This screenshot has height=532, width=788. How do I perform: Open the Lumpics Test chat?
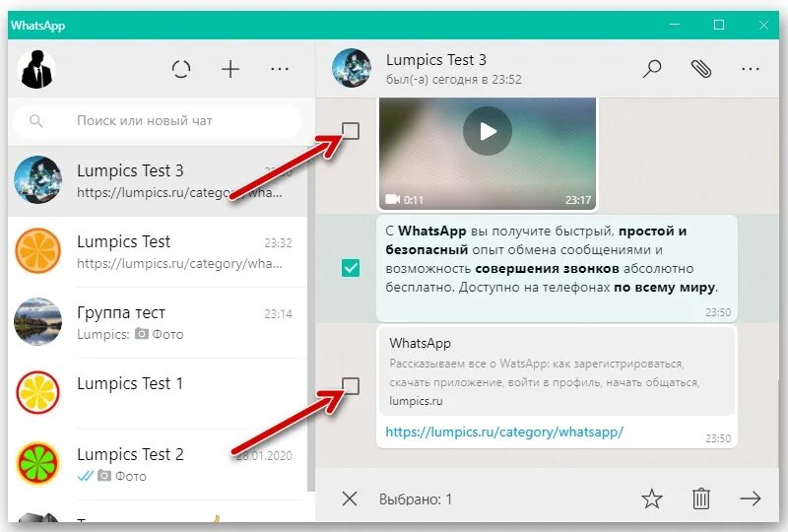pos(158,252)
